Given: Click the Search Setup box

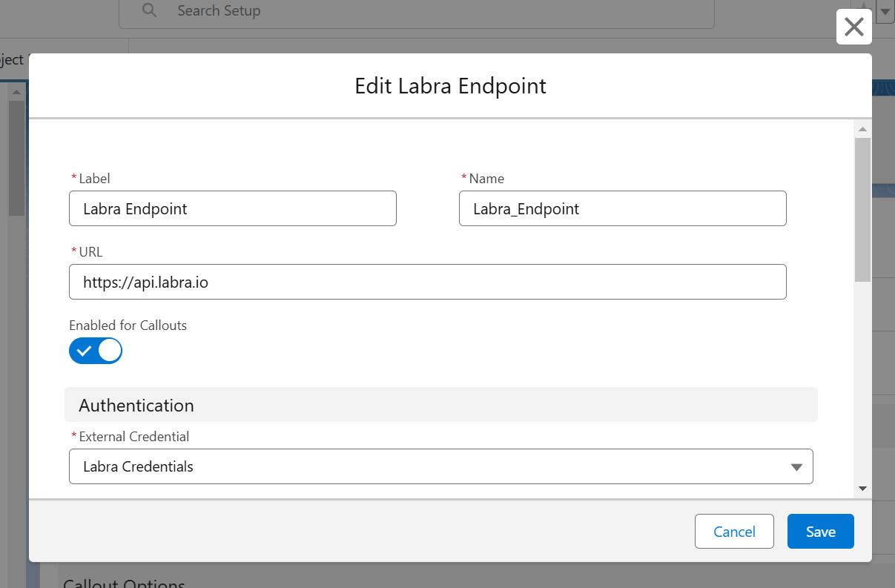Looking at the screenshot, I should pyautogui.click(x=417, y=13).
